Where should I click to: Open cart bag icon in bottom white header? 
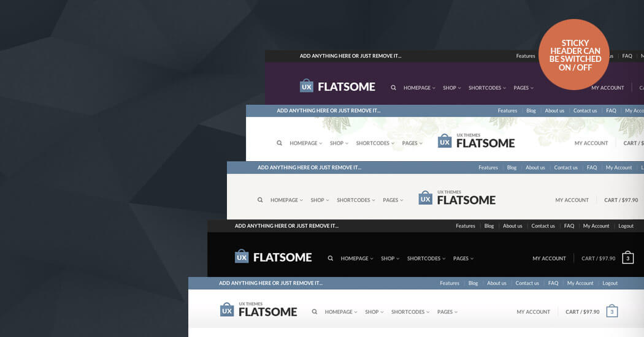pyautogui.click(x=612, y=311)
